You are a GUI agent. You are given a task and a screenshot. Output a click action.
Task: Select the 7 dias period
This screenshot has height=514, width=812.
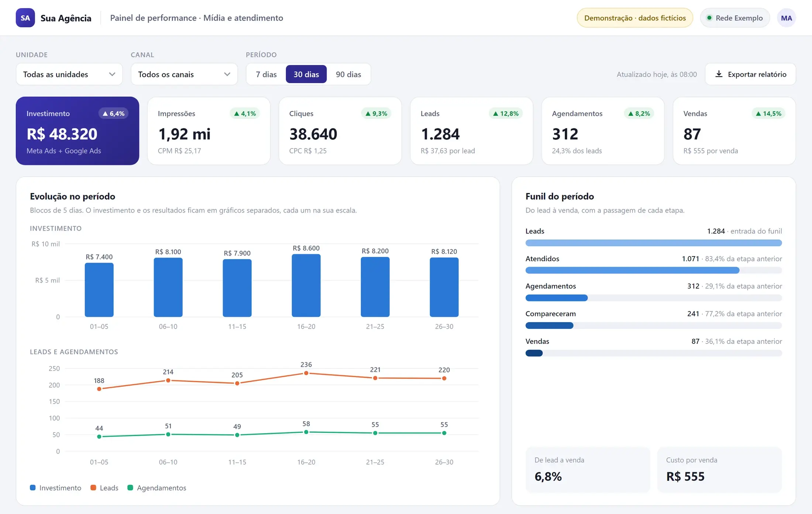pos(266,74)
